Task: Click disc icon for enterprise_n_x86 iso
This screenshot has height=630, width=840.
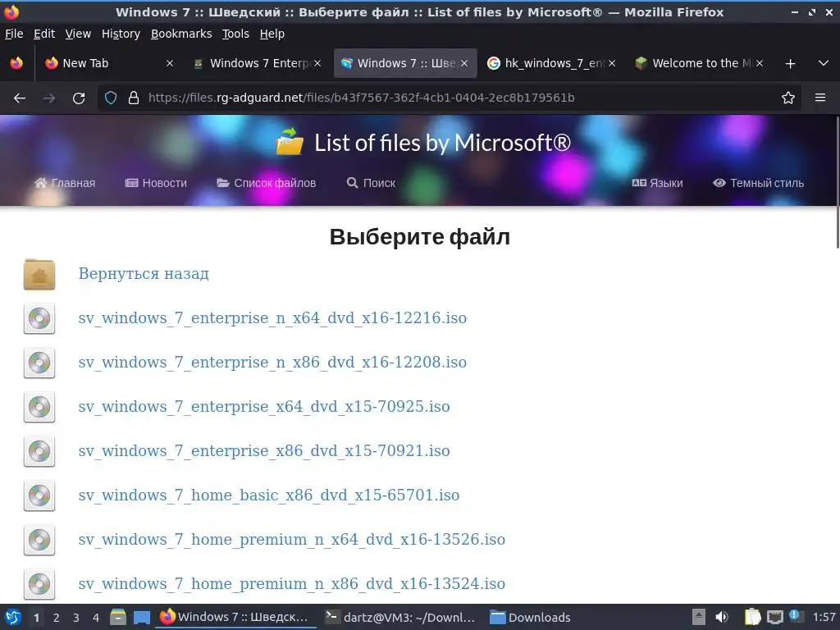Action: coord(39,363)
